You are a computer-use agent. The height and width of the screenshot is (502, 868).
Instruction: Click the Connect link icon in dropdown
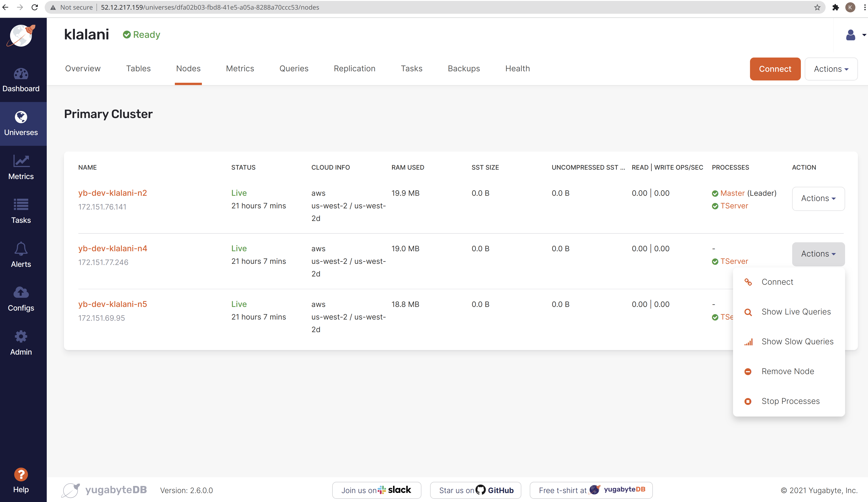748,282
